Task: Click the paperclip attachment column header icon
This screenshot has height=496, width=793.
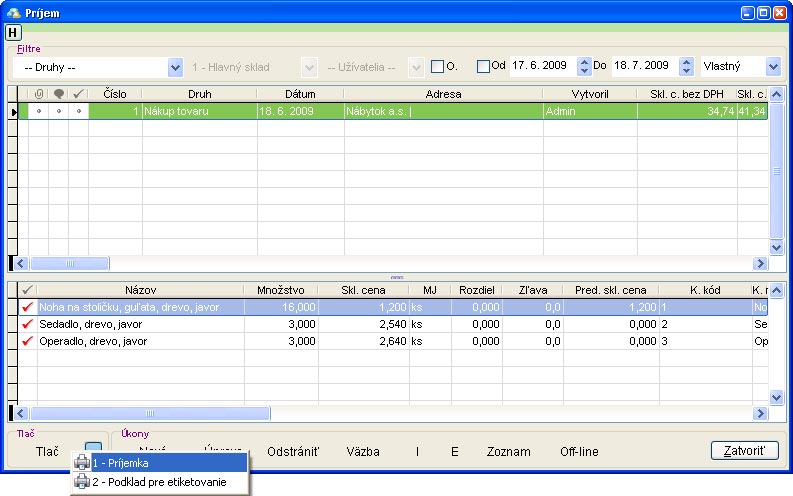Action: click(39, 94)
